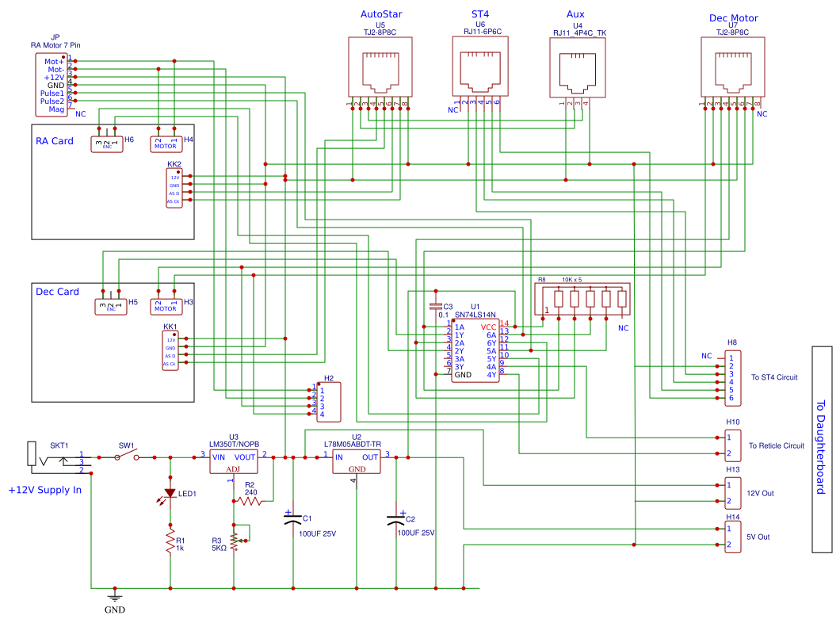Select the H5 ENC header in Dec Card
The height and width of the screenshot is (623, 840).
pos(111,307)
